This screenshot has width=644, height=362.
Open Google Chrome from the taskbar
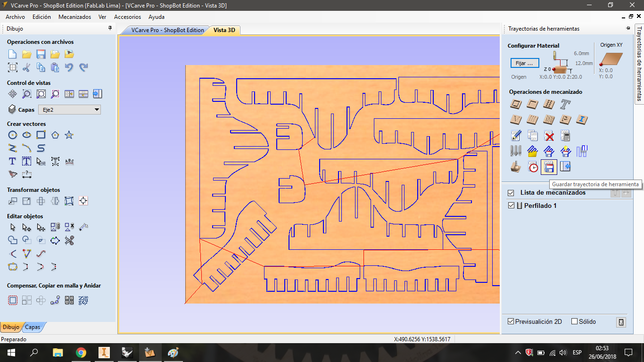[81, 353]
